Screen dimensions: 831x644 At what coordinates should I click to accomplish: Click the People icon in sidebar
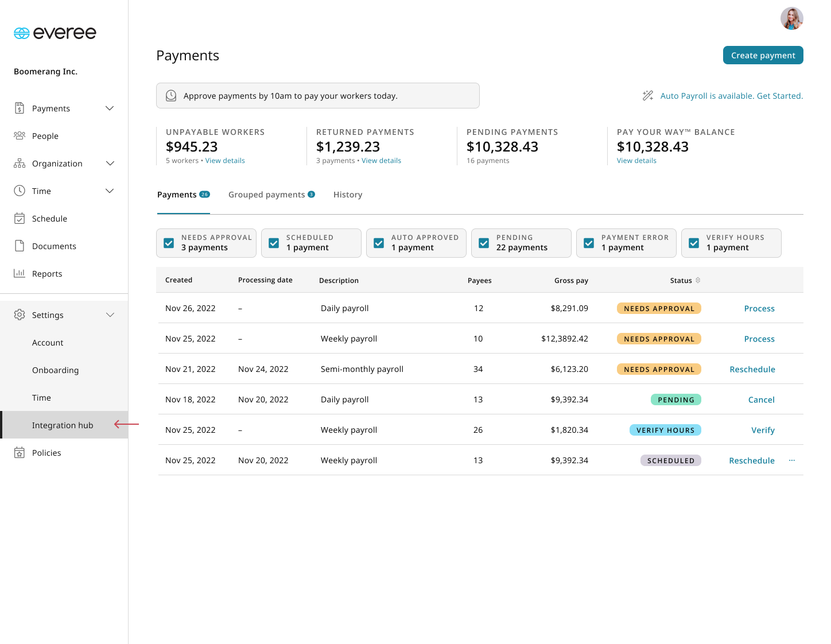click(20, 136)
